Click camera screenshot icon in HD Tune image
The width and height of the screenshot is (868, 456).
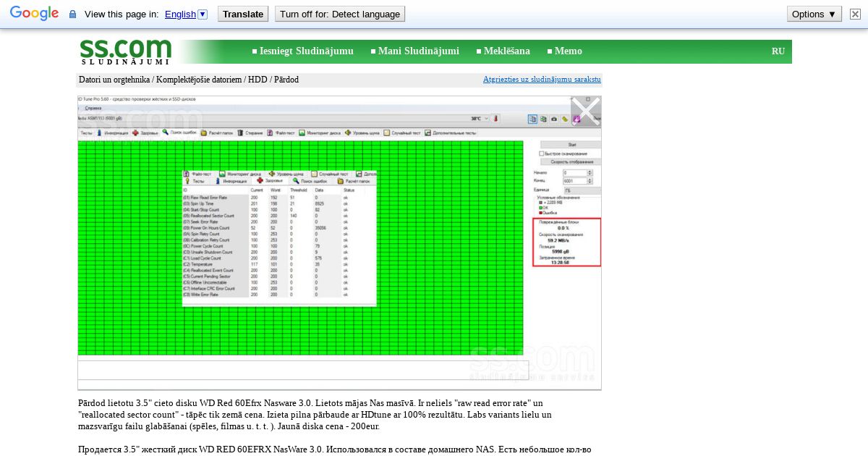pos(554,119)
